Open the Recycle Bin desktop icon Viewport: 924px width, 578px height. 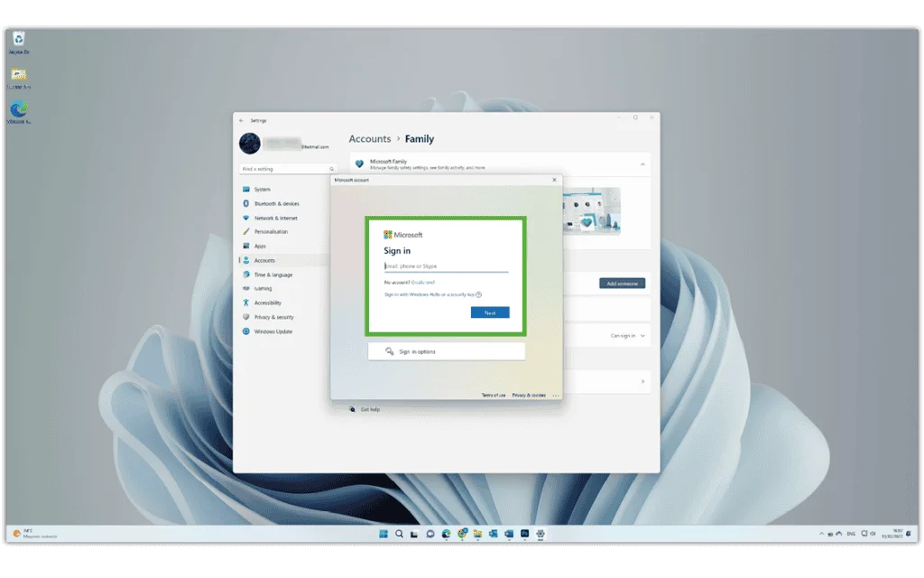point(18,43)
